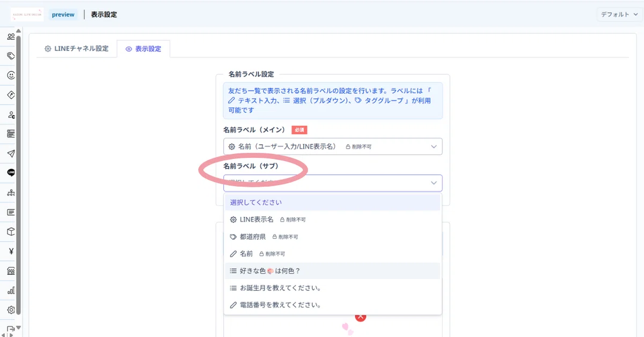644x337 pixels.
Task: Click the blue info description box
Action: [x=333, y=100]
